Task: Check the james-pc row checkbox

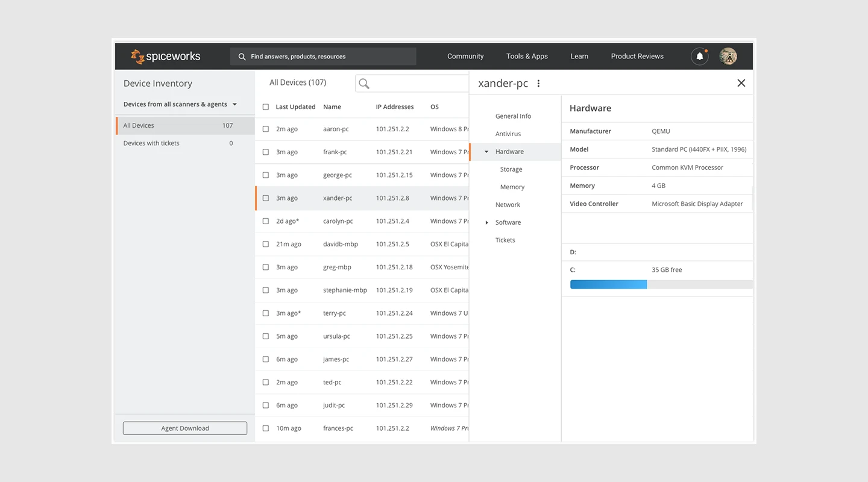Action: point(266,359)
